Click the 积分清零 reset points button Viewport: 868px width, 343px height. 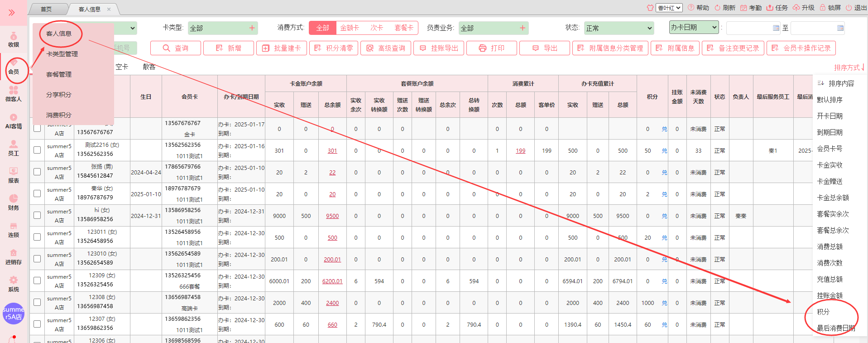pyautogui.click(x=334, y=48)
